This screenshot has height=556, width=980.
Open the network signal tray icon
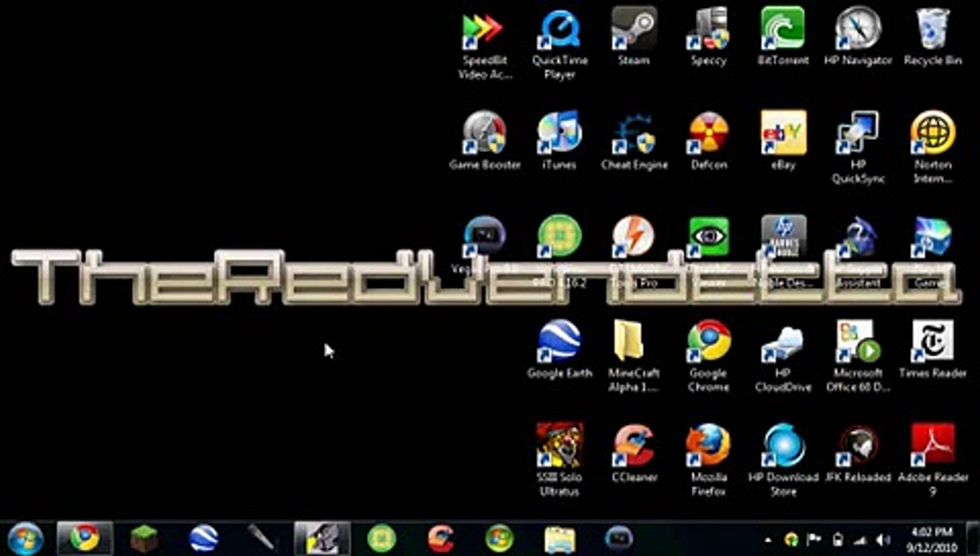tap(860, 540)
